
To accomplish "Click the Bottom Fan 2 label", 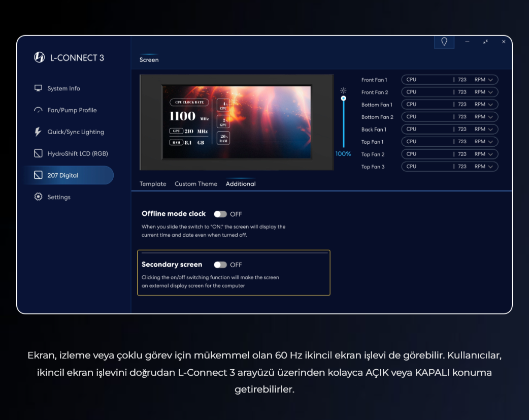I will [377, 117].
